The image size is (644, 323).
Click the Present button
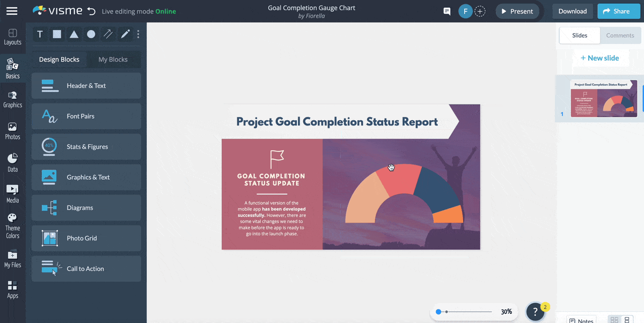pos(517,11)
